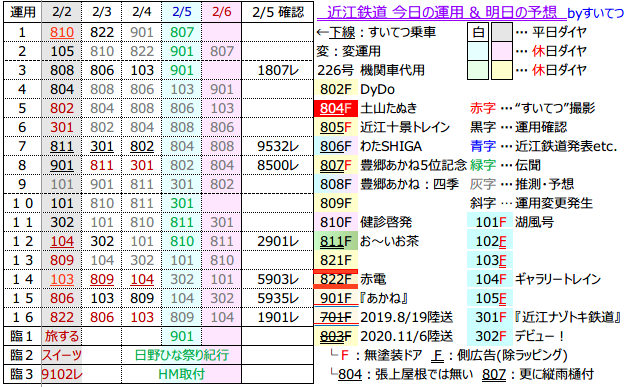The height and width of the screenshot is (387, 636).
Task: Select the 運用 column header
Action: click(x=22, y=12)
